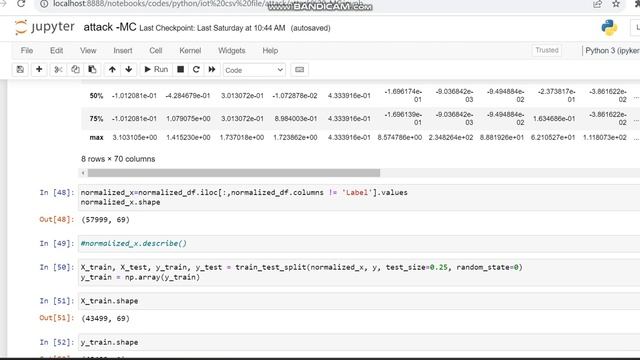Cut selected cells with scissors icon
Screen dimensions: 640x360
click(x=58, y=69)
